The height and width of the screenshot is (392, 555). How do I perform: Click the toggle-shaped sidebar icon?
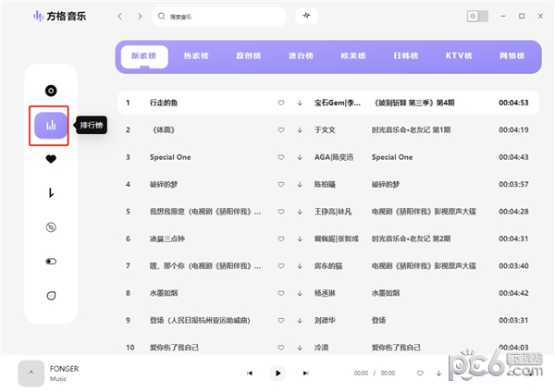coord(51,262)
